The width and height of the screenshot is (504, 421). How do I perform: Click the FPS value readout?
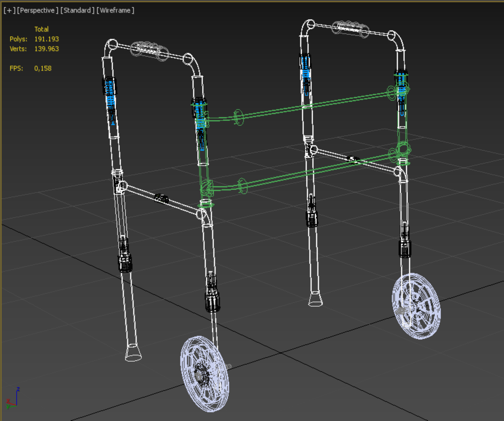click(x=43, y=68)
